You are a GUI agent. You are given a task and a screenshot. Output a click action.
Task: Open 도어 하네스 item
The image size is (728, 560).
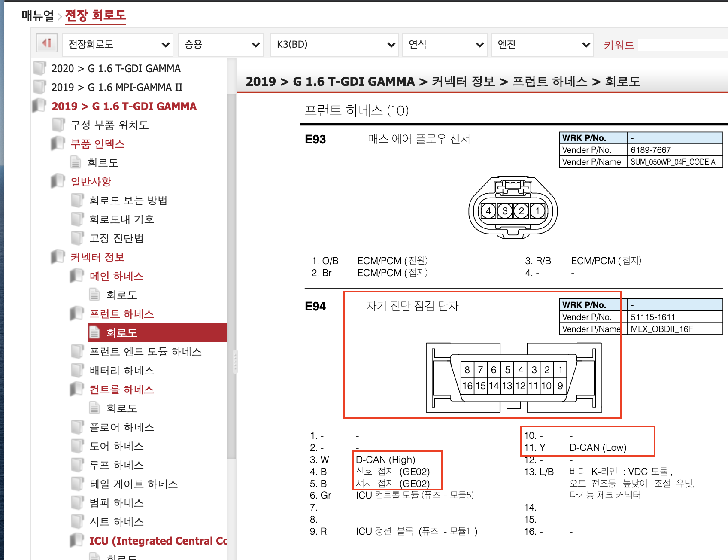click(116, 446)
